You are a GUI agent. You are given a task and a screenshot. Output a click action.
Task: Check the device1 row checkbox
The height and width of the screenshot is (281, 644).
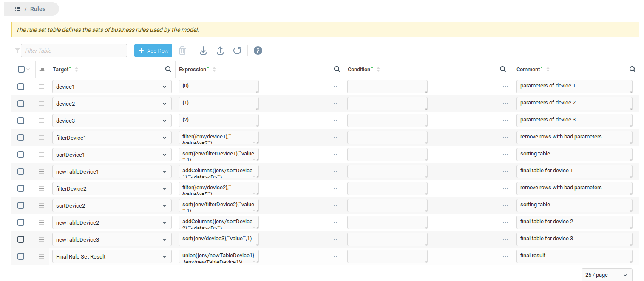(21, 87)
